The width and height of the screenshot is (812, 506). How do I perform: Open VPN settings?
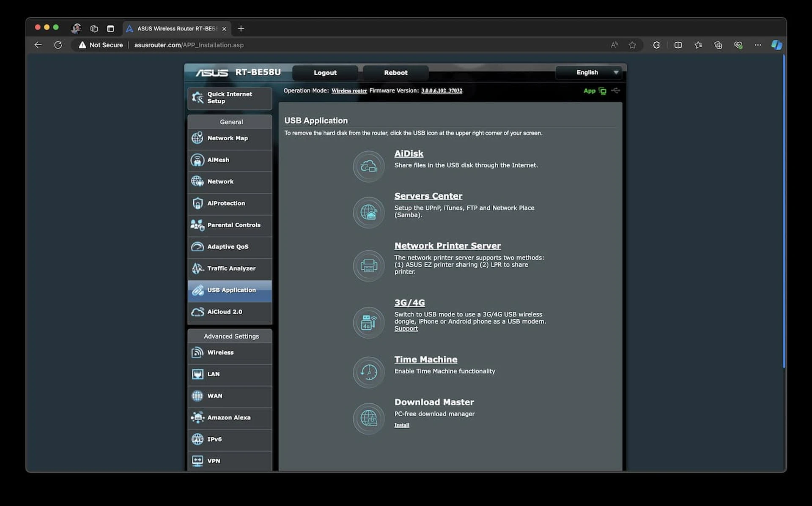click(230, 461)
